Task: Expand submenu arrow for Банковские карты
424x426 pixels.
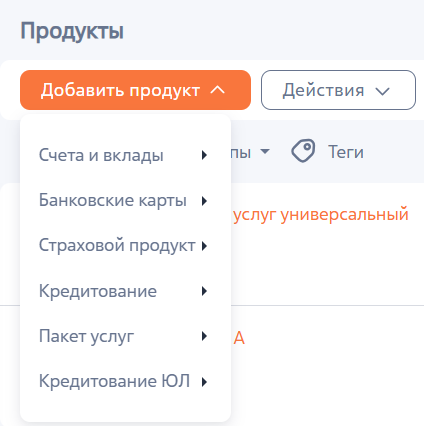Action: 204,201
